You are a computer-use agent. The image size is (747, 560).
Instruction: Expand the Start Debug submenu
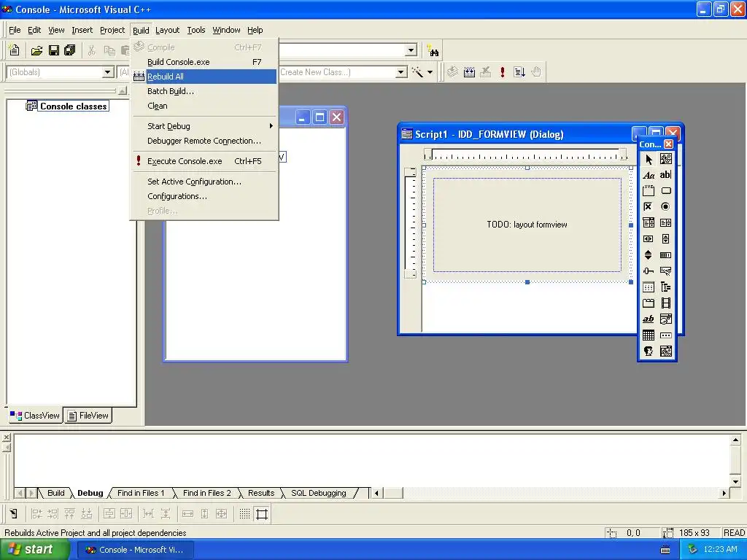coord(204,126)
